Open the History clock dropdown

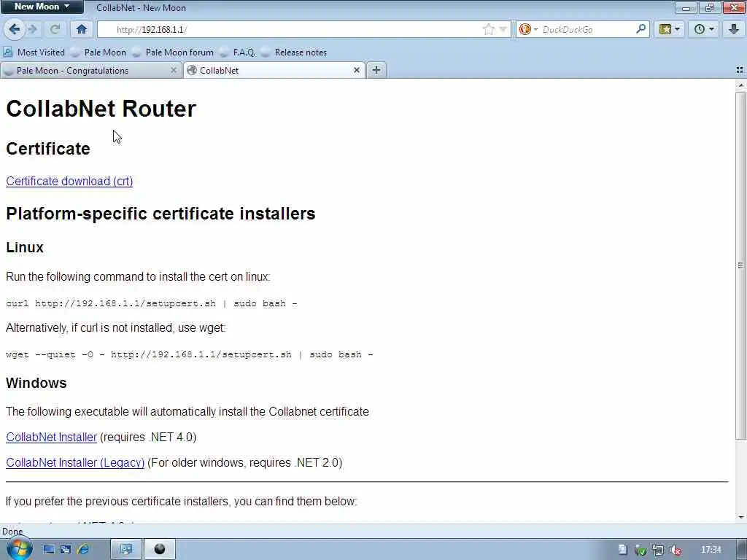click(704, 29)
